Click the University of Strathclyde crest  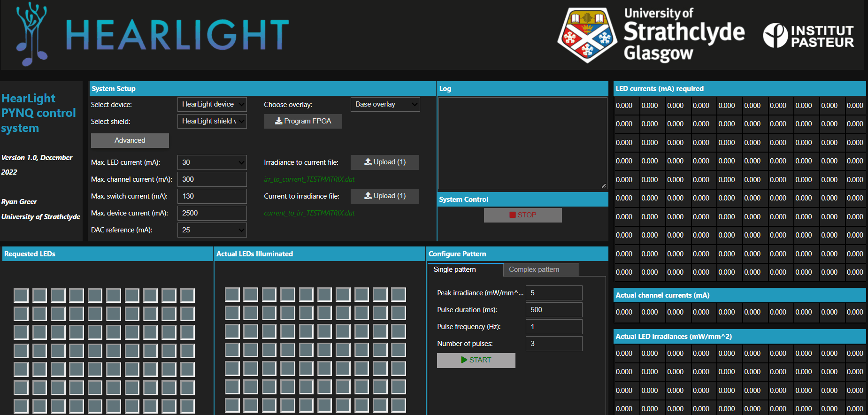pyautogui.click(x=587, y=35)
